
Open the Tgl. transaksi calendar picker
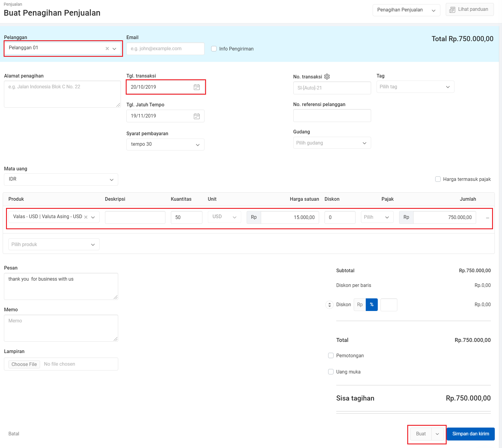pos(197,87)
